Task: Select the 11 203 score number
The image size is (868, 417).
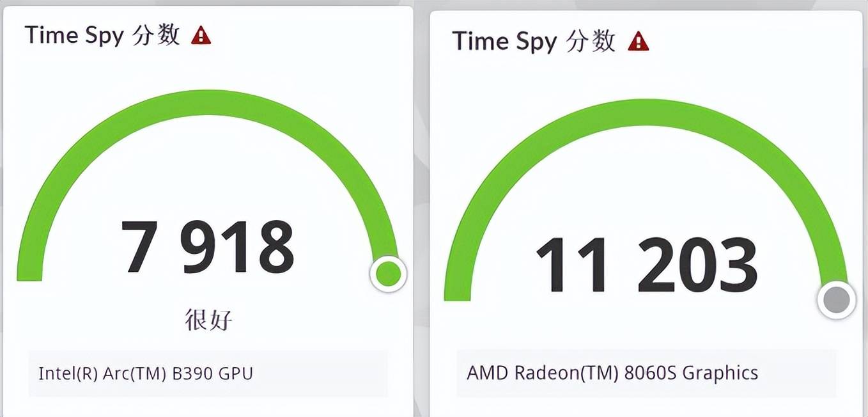Action: tap(646, 266)
